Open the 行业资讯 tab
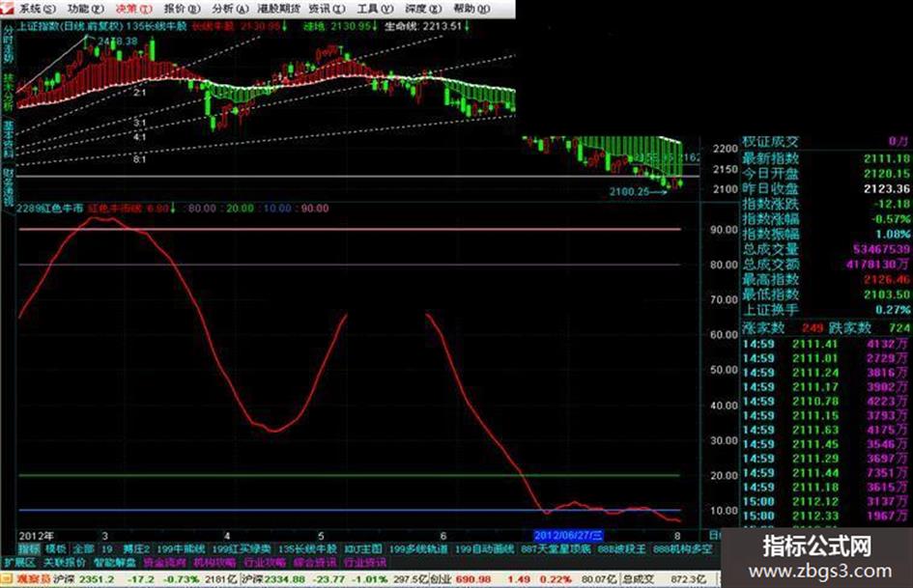 (x=364, y=563)
